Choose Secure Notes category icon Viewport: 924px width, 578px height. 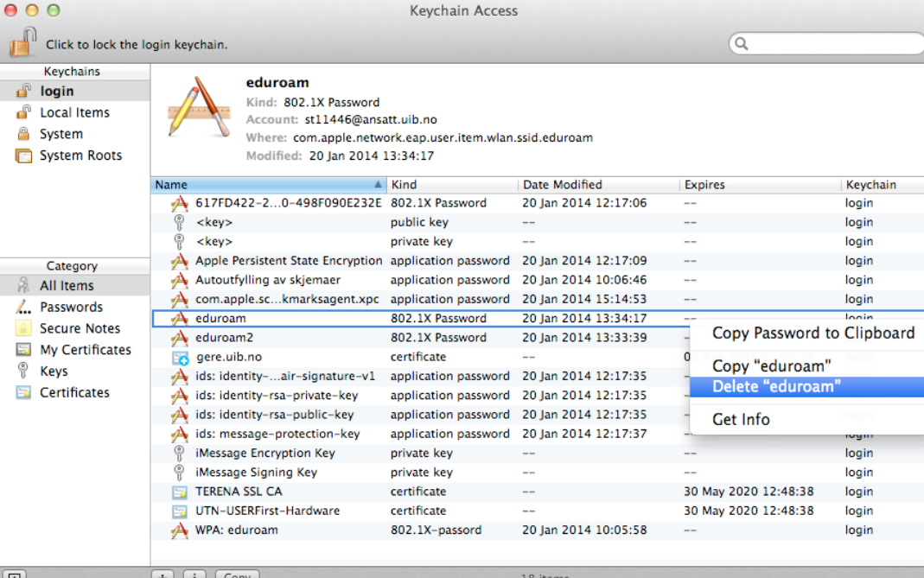(x=23, y=328)
